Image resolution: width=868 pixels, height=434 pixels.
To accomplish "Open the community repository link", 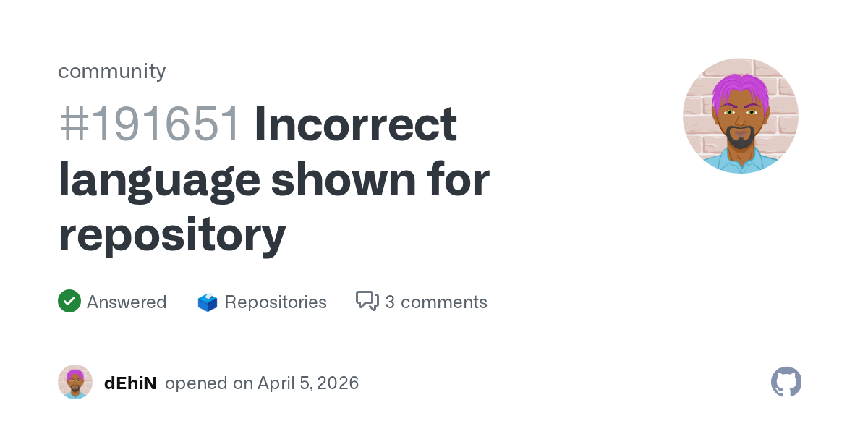I will [111, 71].
